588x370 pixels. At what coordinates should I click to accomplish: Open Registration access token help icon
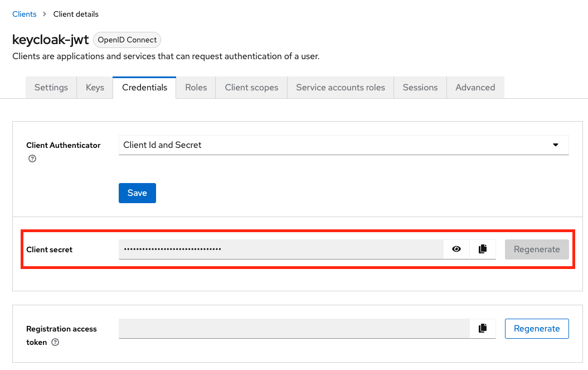point(55,343)
